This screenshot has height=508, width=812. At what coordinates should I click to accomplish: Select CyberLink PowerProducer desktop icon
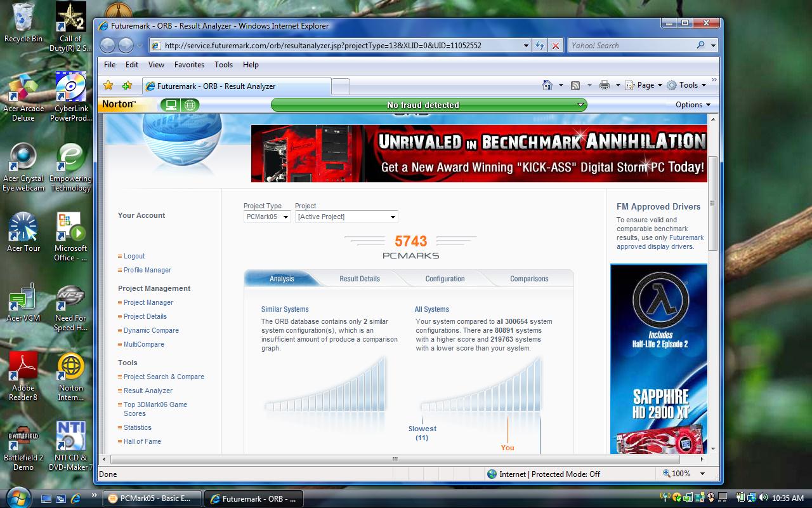70,97
